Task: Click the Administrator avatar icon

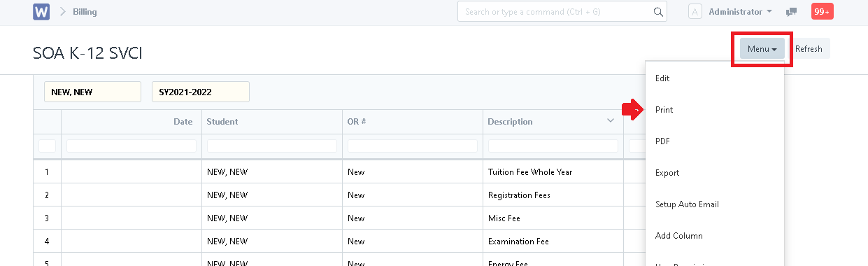Action: [x=695, y=12]
